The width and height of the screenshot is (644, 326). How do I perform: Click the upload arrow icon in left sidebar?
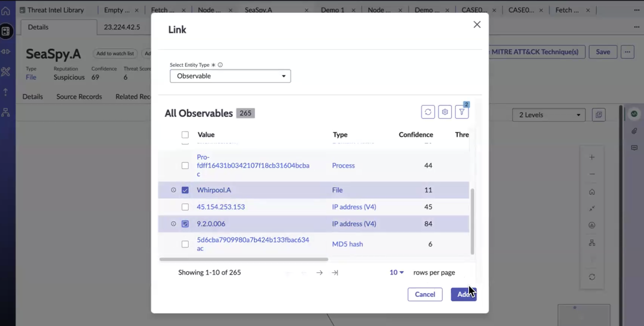[6, 92]
